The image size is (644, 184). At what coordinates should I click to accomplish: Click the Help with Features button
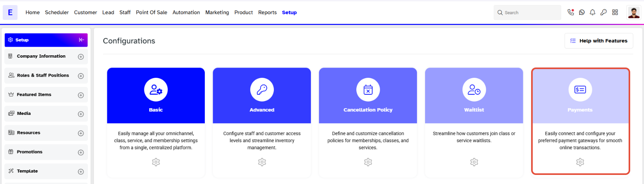coord(599,41)
